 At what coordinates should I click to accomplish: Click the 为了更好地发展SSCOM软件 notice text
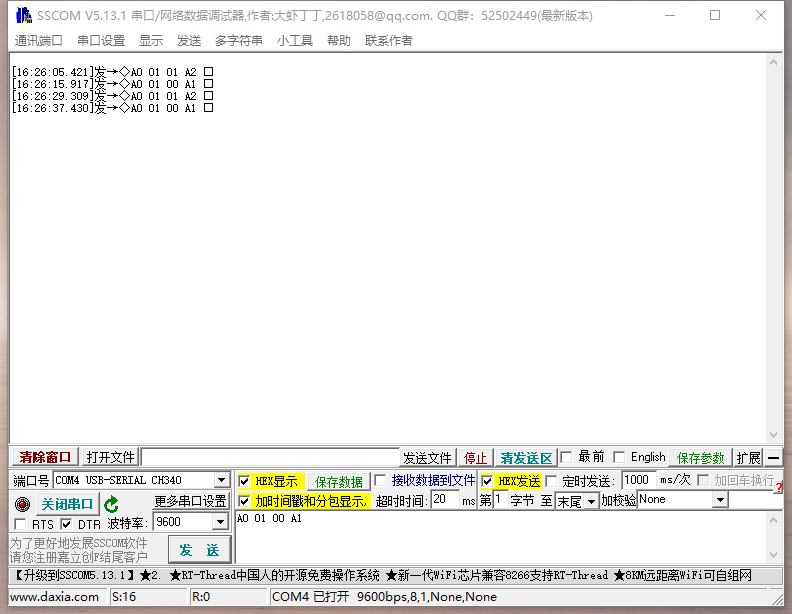[79, 543]
